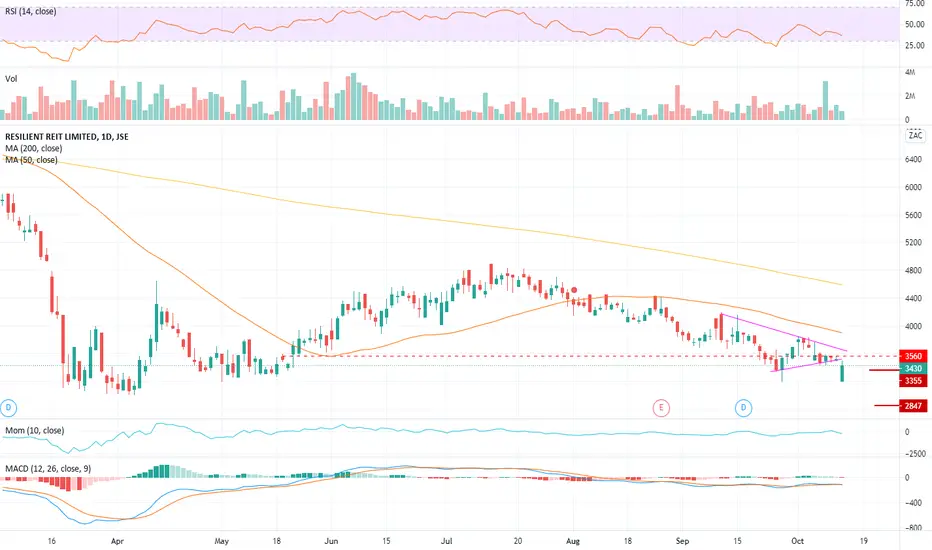
Task: Click the -400 MACD axis label
Action: click(x=912, y=503)
